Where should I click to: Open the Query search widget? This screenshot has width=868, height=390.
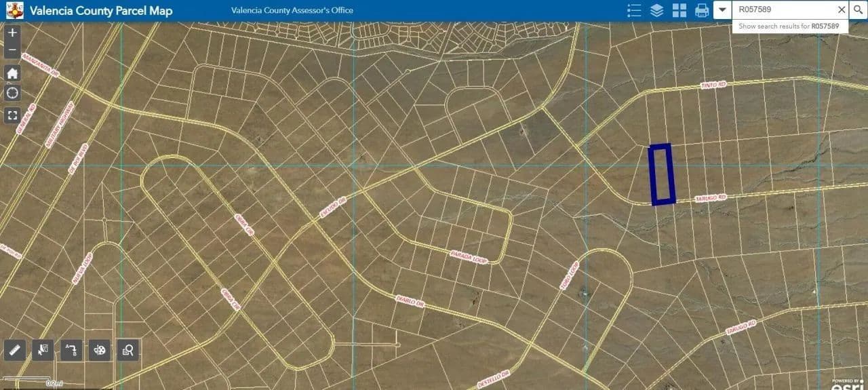pyautogui.click(x=127, y=350)
